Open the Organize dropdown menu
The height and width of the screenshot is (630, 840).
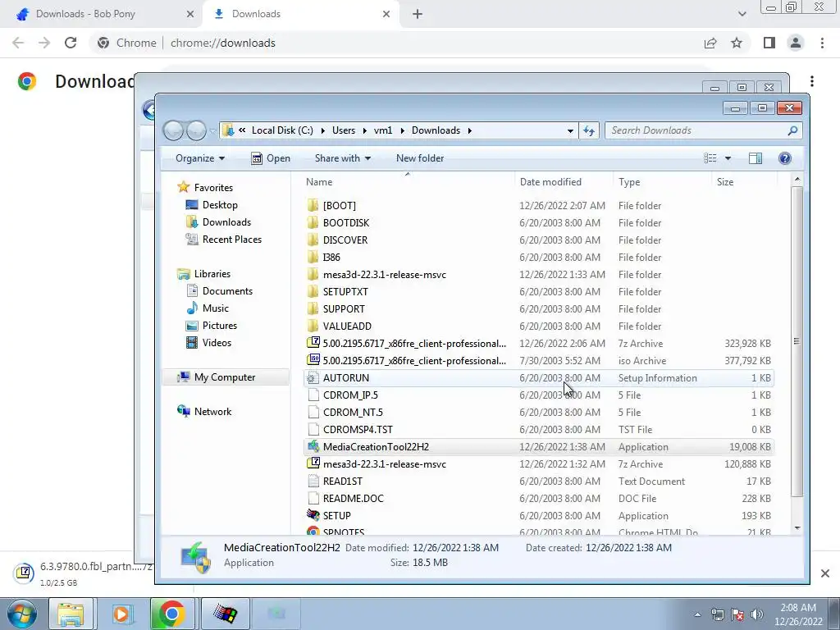[x=200, y=158]
